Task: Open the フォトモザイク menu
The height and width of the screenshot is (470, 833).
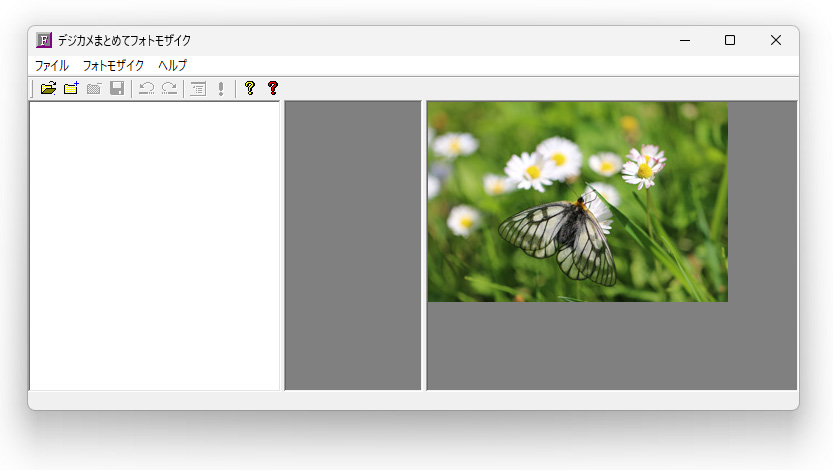Action: click(113, 65)
